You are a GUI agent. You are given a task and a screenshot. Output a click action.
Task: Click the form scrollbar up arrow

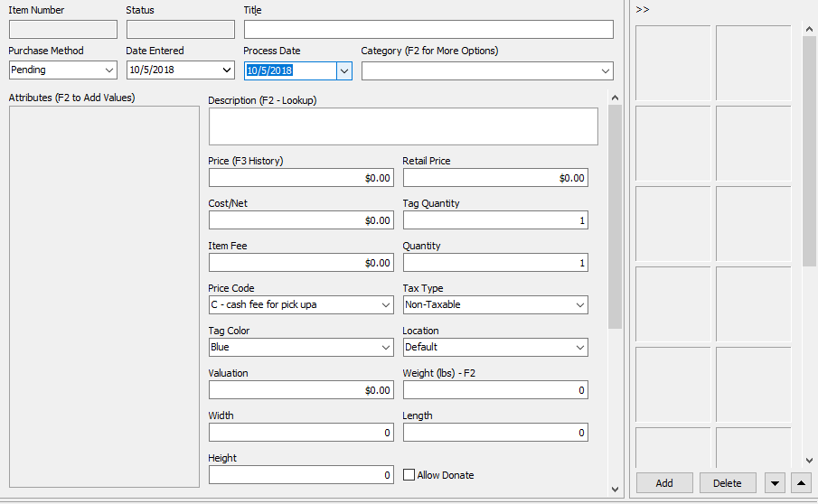pos(615,98)
